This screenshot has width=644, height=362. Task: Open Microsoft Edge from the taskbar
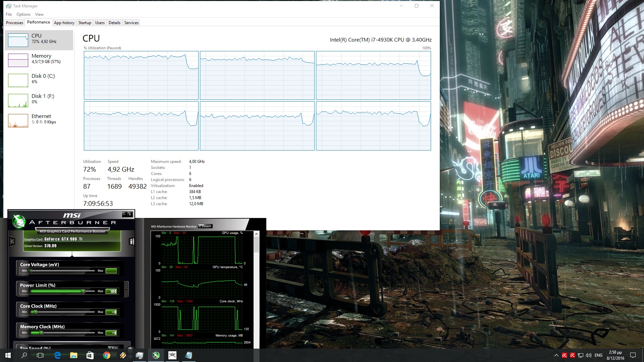click(x=57, y=355)
